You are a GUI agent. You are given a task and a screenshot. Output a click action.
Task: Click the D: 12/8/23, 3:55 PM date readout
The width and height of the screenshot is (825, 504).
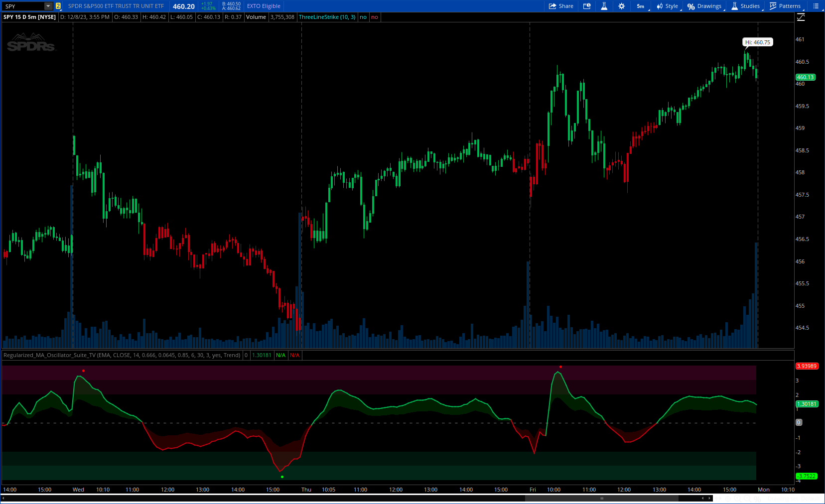coord(85,17)
